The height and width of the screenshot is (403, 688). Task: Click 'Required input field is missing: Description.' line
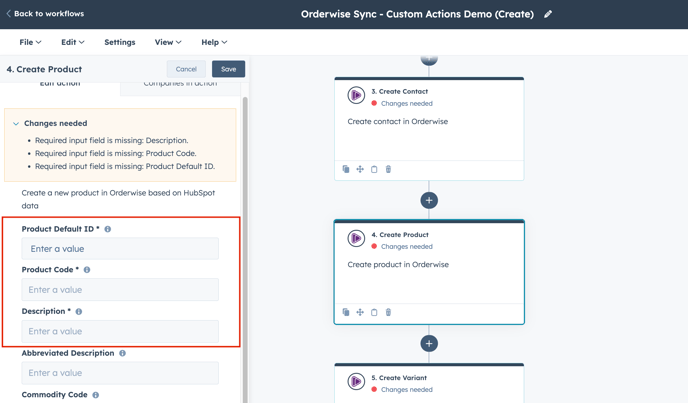(x=111, y=140)
